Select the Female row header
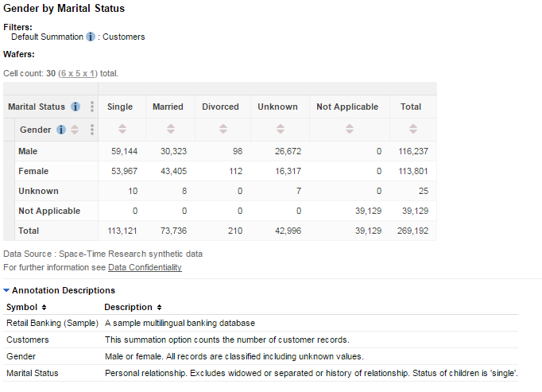 [33, 171]
